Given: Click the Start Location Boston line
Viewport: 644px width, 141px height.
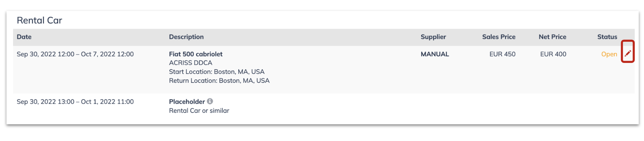Looking at the screenshot, I should coord(217,72).
